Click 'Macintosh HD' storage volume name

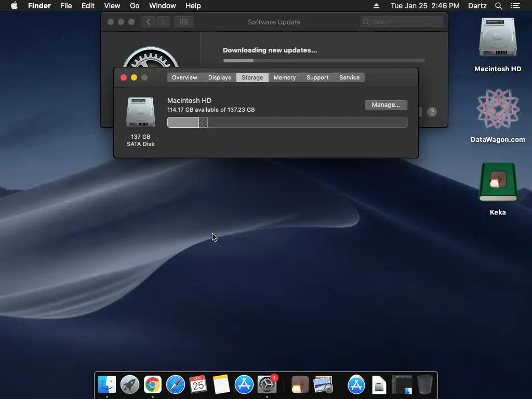(x=189, y=100)
